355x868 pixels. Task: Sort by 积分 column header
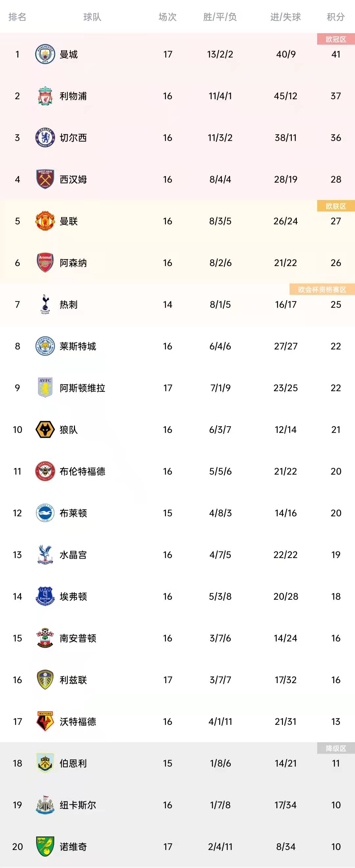336,17
